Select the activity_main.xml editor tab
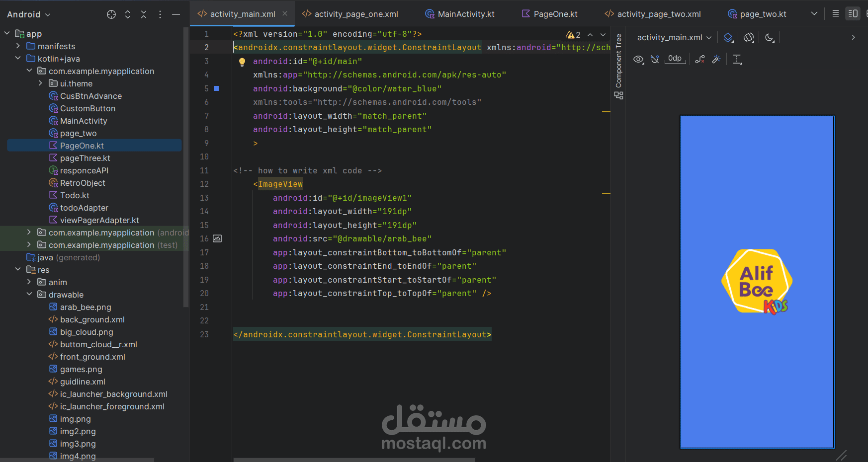 pos(243,14)
